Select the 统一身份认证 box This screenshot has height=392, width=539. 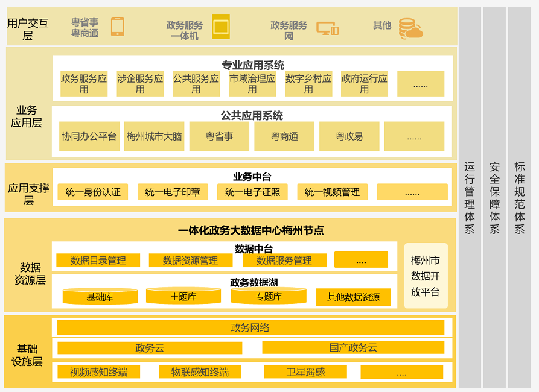93,192
